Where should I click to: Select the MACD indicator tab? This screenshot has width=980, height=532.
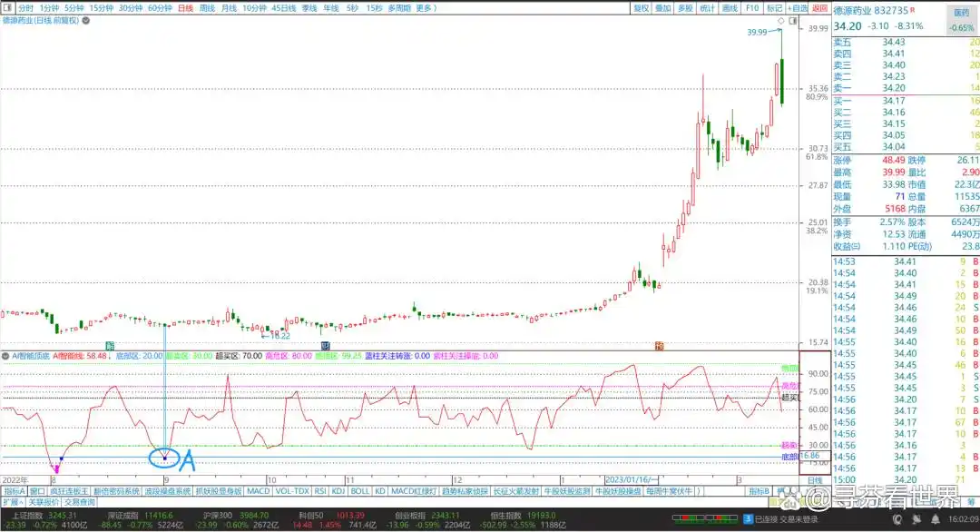259,491
